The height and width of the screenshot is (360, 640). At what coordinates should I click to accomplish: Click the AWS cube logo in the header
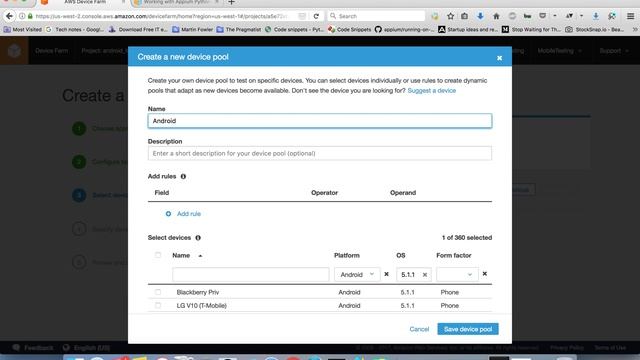tap(14, 51)
